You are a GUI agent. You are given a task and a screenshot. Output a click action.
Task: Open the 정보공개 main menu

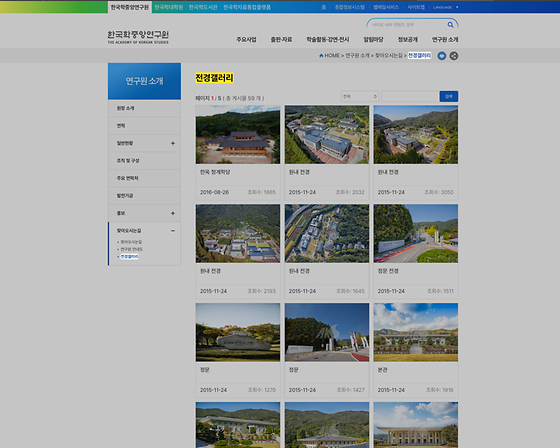(408, 39)
